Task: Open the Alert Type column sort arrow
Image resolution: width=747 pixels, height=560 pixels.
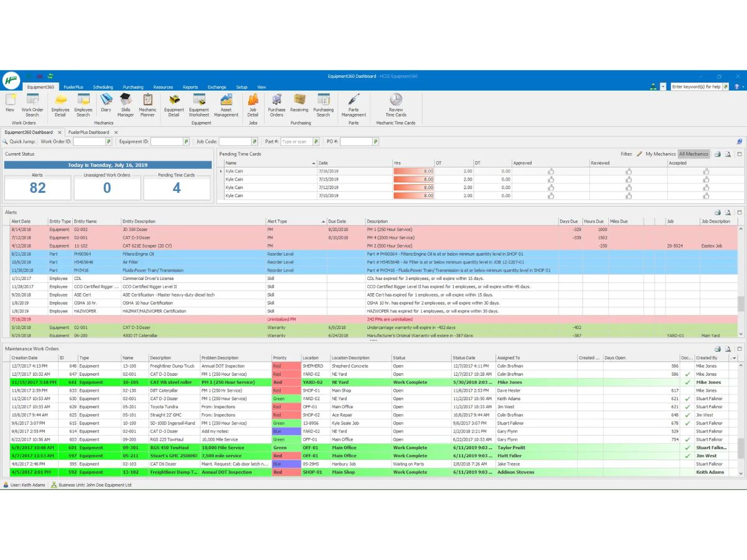Action: [324, 222]
